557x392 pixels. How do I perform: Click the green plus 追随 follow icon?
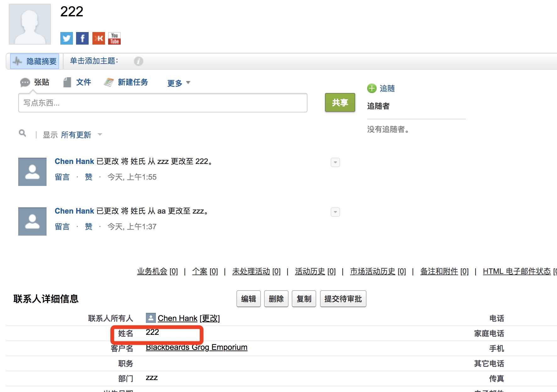click(372, 88)
